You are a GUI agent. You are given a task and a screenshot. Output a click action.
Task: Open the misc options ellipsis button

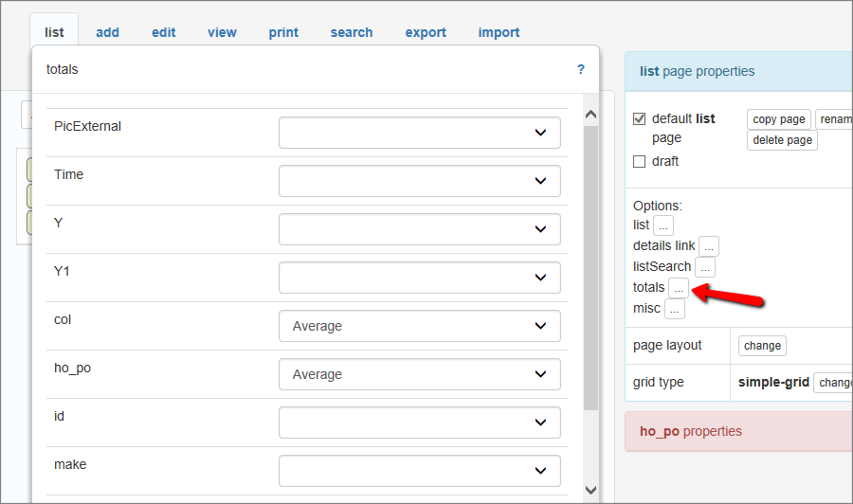(674, 309)
